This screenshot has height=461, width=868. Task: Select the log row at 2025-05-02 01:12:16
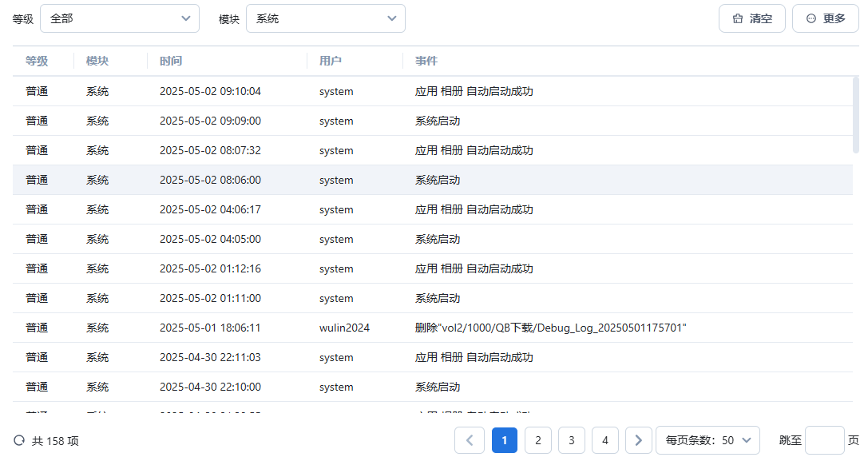(x=432, y=268)
